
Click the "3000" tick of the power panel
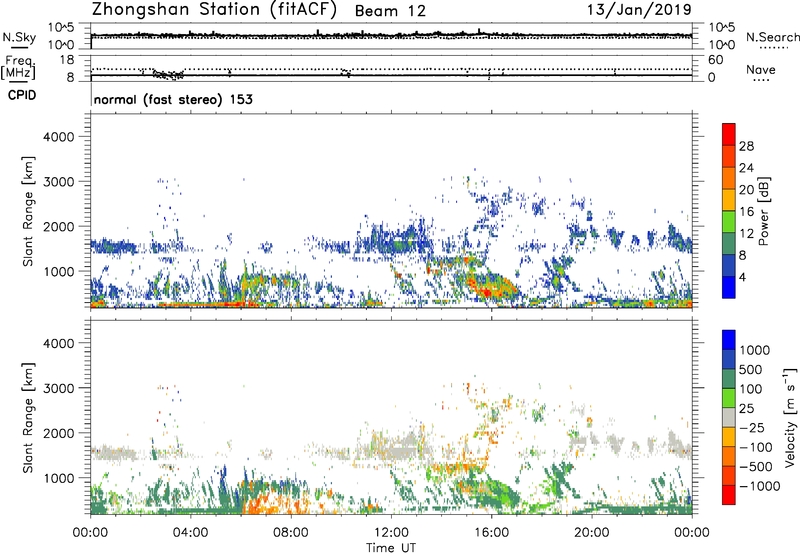pos(59,182)
